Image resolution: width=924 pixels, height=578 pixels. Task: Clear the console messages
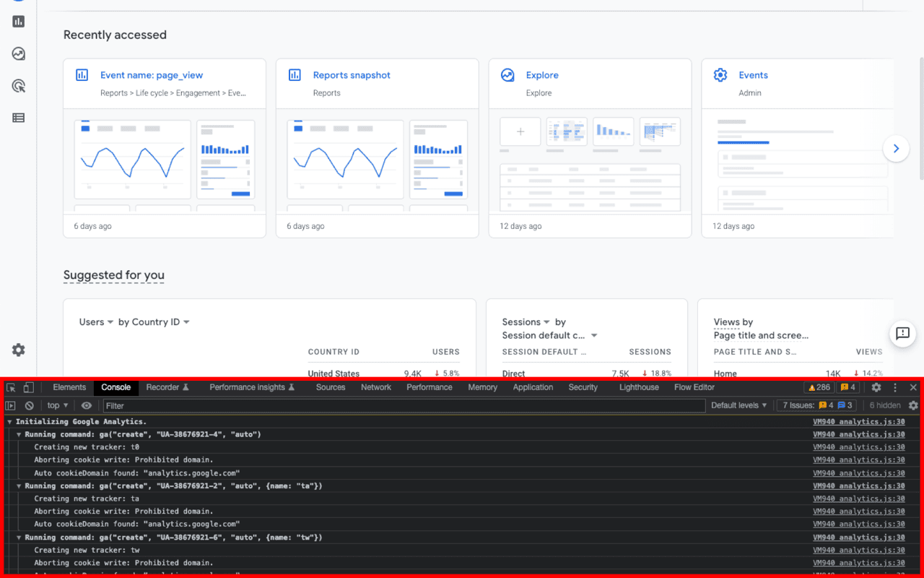tap(29, 405)
